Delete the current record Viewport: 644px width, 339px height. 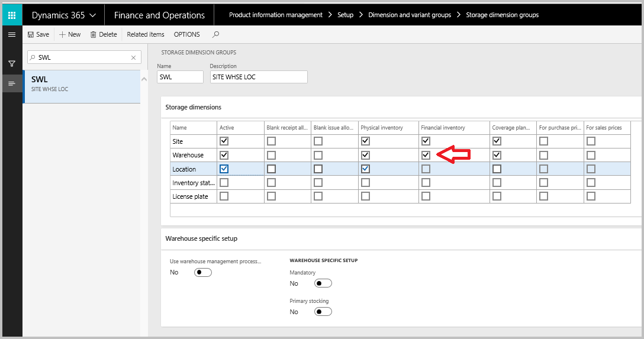click(104, 34)
